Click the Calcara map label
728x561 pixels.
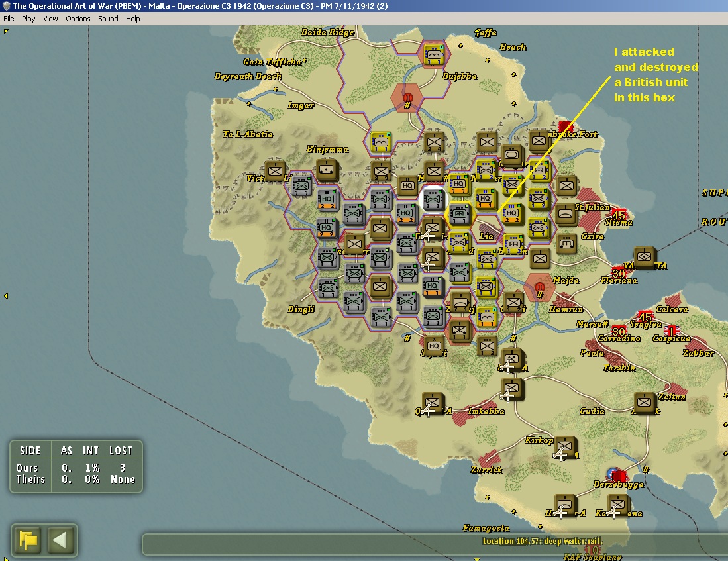point(672,309)
